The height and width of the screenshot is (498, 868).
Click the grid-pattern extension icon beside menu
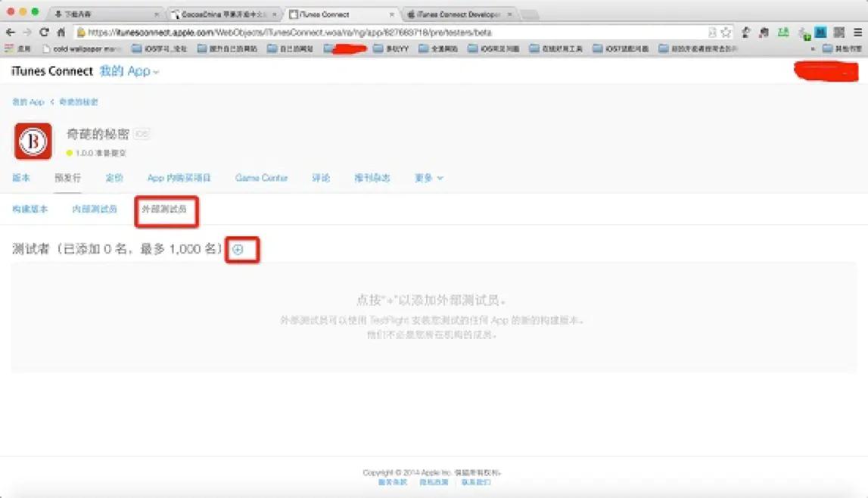[x=839, y=33]
